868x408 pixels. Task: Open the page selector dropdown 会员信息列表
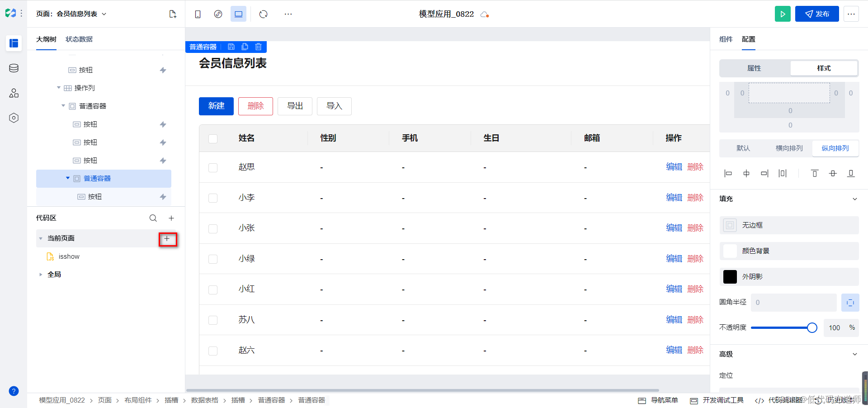tap(71, 14)
